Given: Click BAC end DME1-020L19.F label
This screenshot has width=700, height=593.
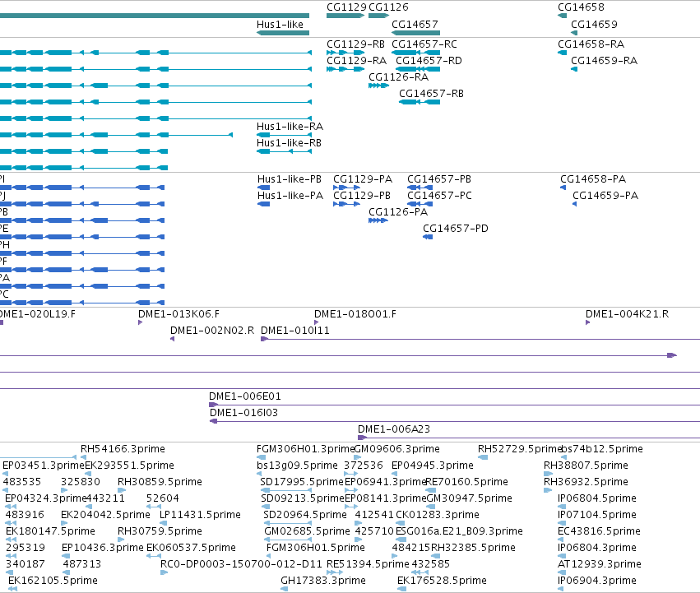Looking at the screenshot, I should (x=38, y=314).
